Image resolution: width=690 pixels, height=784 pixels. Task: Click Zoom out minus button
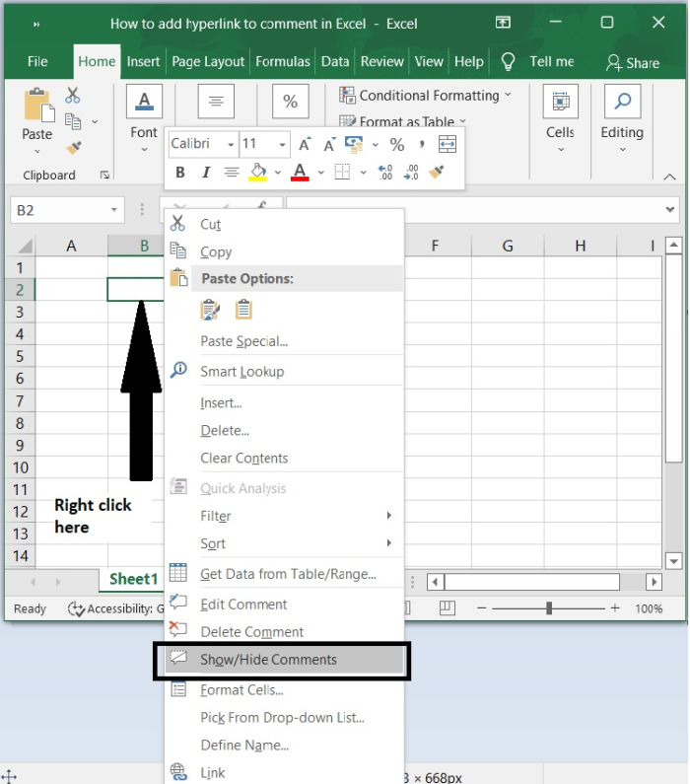click(482, 608)
